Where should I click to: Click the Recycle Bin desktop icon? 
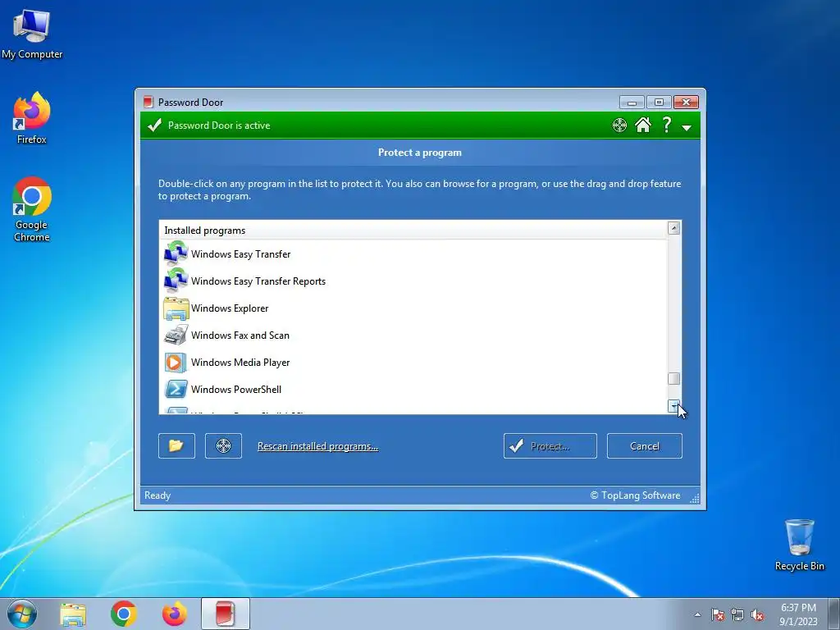[x=799, y=545]
